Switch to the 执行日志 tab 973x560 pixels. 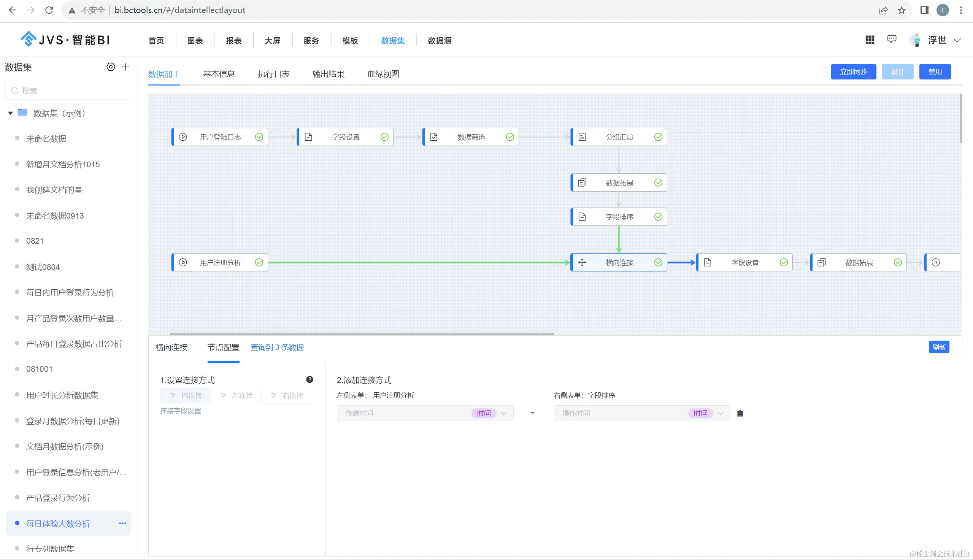coord(273,74)
